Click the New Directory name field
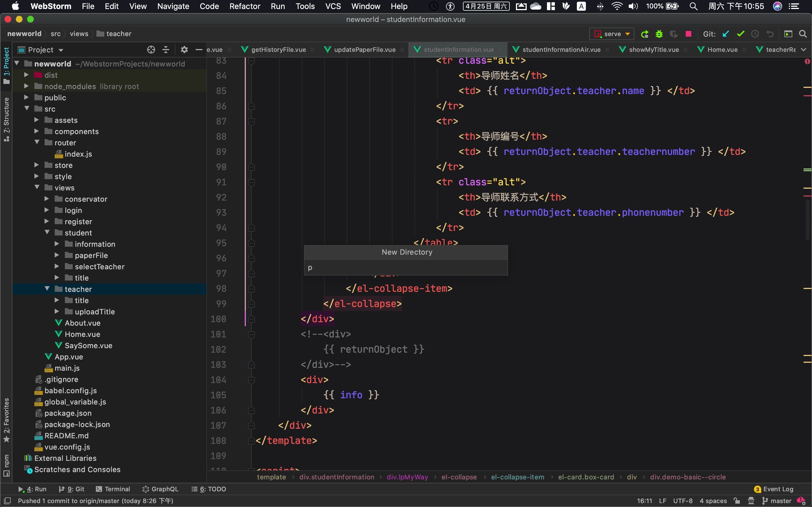The width and height of the screenshot is (812, 507). point(405,268)
